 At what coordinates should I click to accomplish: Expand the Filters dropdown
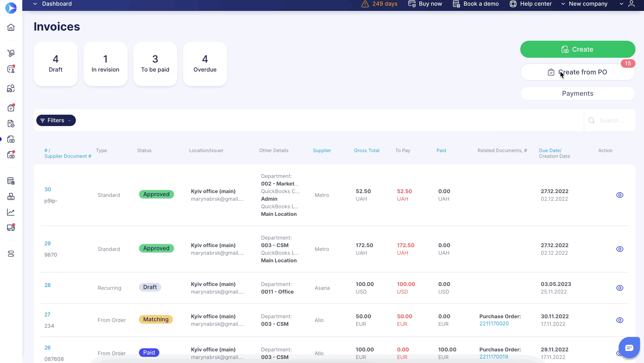pos(56,120)
